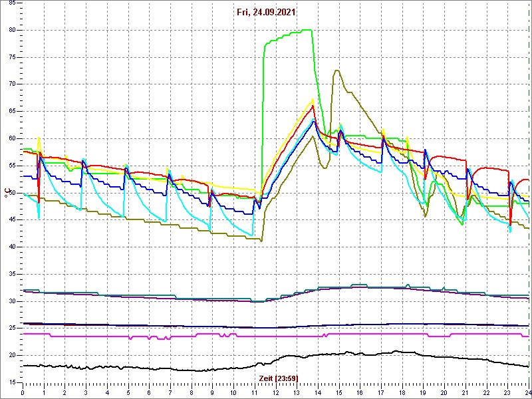Click hour 3 on the time axis

86,392
